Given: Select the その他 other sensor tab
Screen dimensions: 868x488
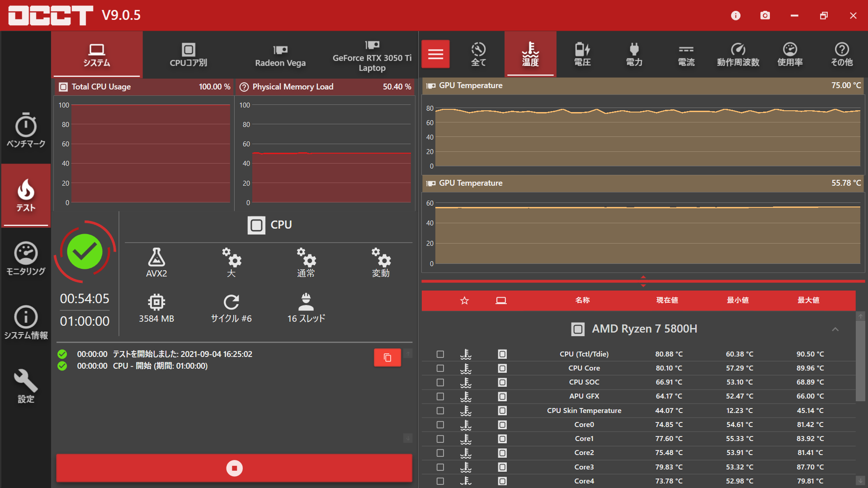Looking at the screenshot, I should pyautogui.click(x=842, y=54).
